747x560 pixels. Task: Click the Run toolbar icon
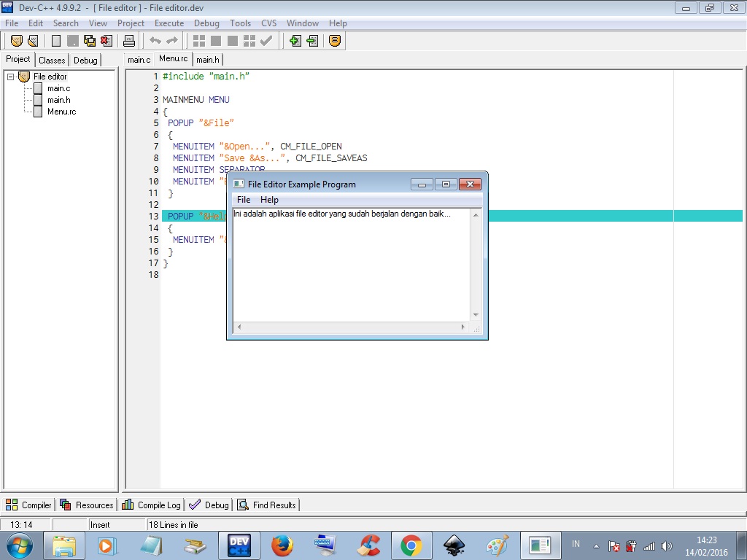pyautogui.click(x=216, y=41)
